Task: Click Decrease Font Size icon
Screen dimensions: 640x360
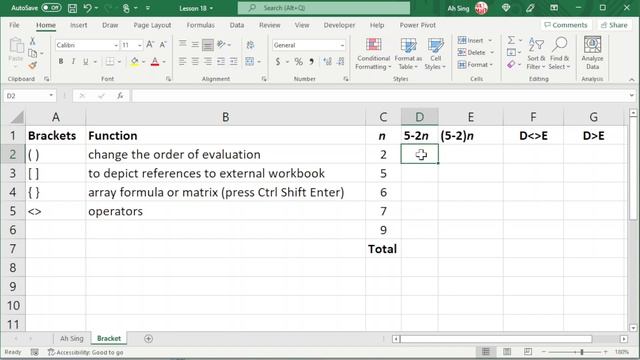Action: tap(163, 45)
